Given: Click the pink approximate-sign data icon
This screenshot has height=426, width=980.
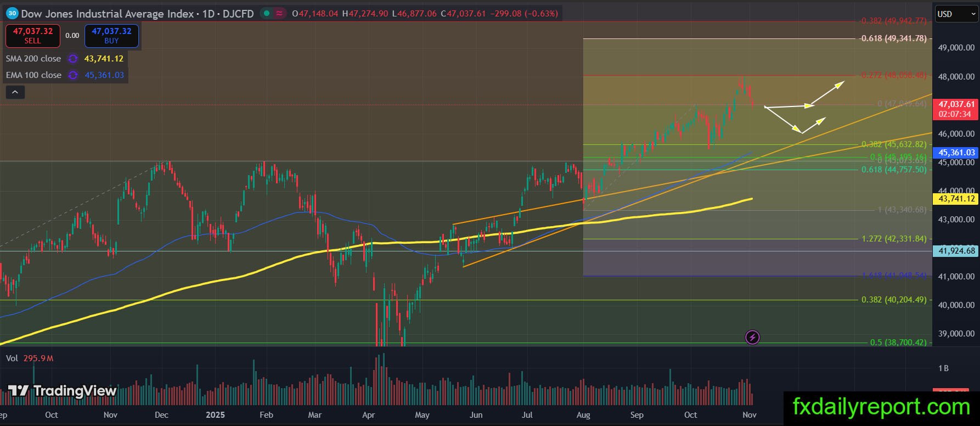Looking at the screenshot, I should click(279, 13).
